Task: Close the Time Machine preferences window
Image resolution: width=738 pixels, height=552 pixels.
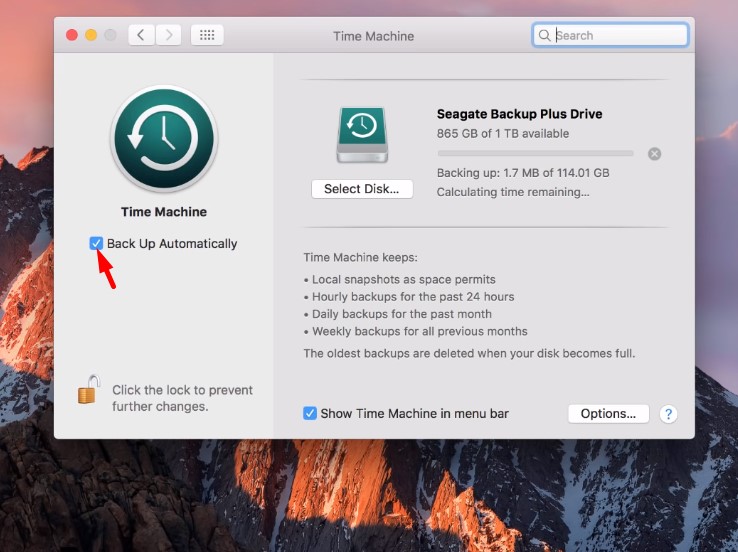Action: [x=72, y=35]
